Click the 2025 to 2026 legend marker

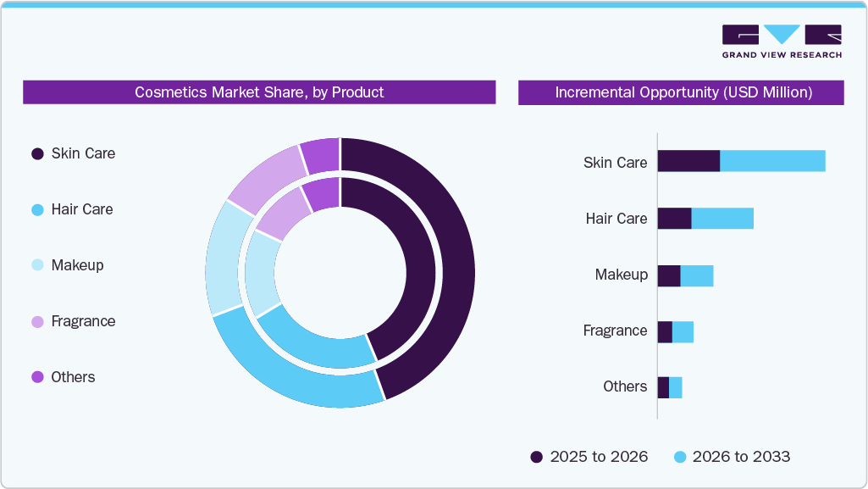pos(535,457)
